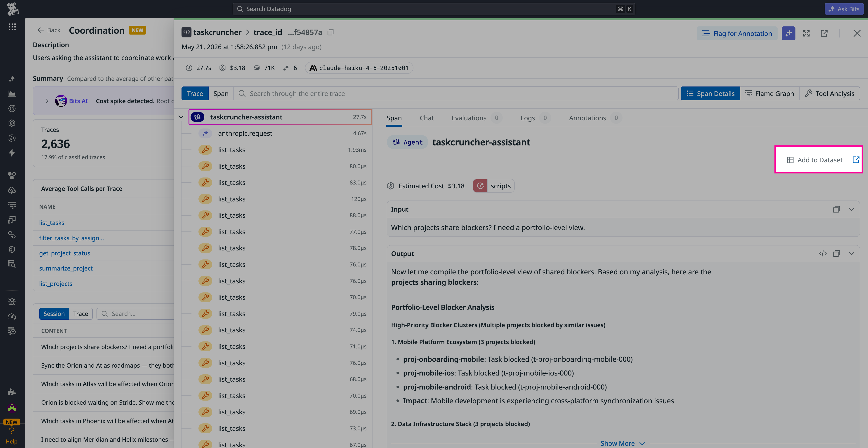Close the trace side panel
The image size is (868, 448).
[857, 33]
